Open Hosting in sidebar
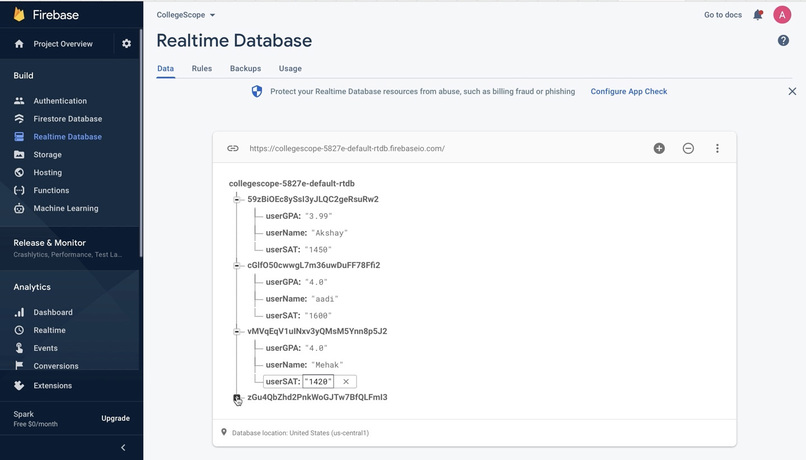The image size is (806, 460). 47,173
